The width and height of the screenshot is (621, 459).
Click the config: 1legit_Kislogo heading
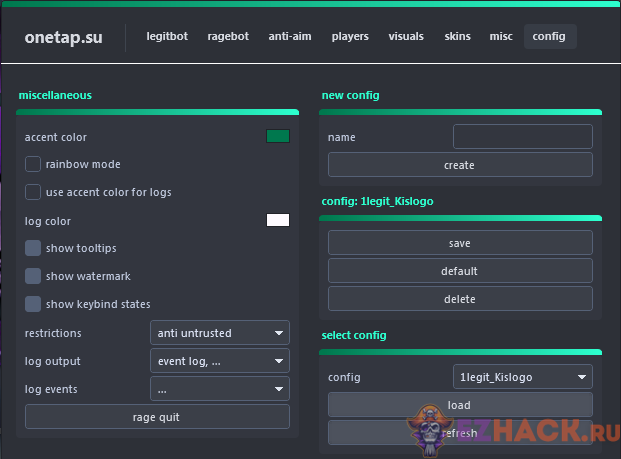tap(377, 202)
